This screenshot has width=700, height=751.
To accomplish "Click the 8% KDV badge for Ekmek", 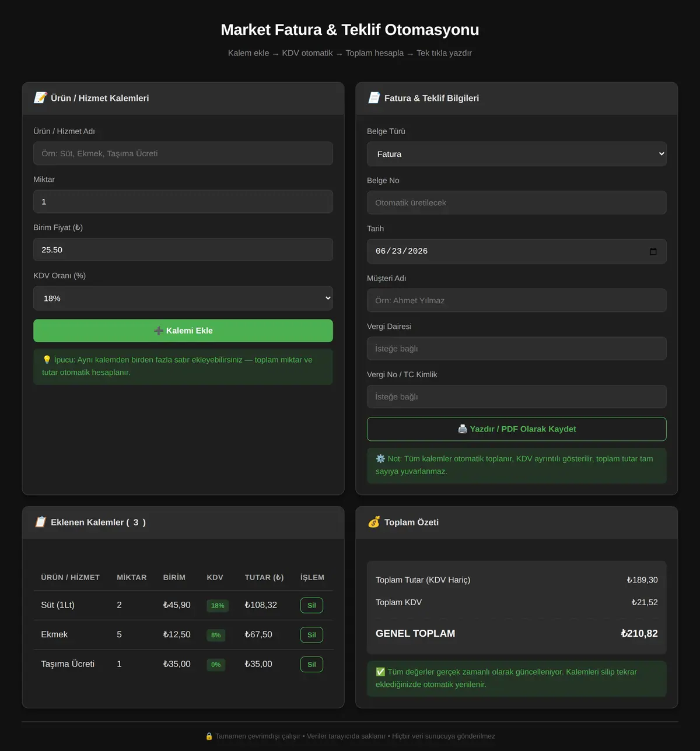I will pos(216,635).
